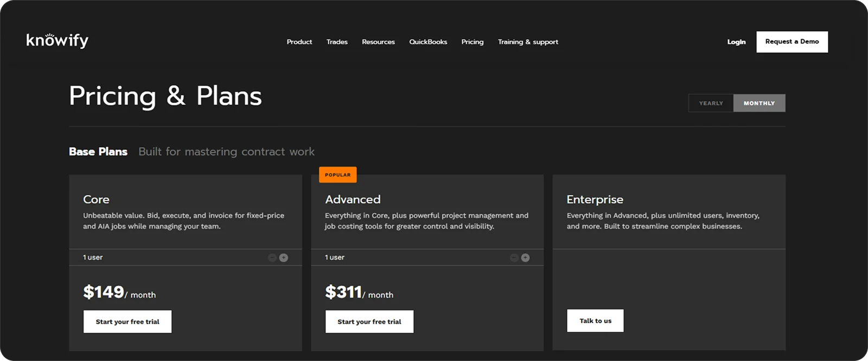868x361 pixels.
Task: Open the Pricing nav item
Action: click(x=473, y=42)
